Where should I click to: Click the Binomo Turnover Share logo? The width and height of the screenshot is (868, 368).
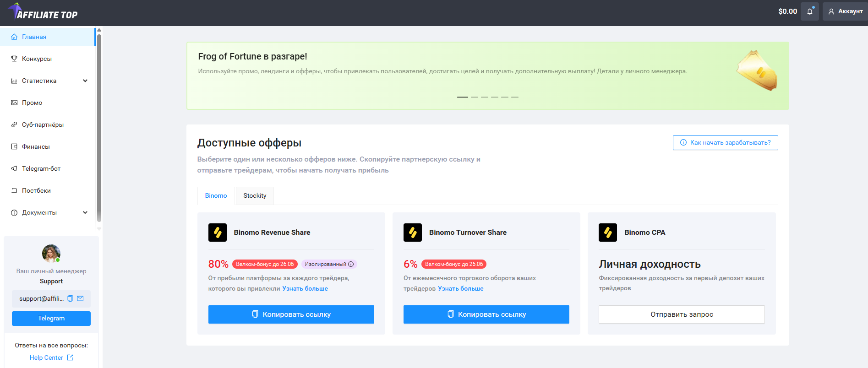[413, 233]
